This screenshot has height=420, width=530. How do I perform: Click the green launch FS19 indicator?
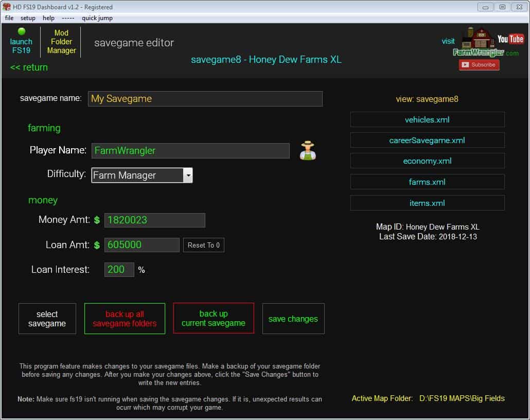[x=21, y=32]
